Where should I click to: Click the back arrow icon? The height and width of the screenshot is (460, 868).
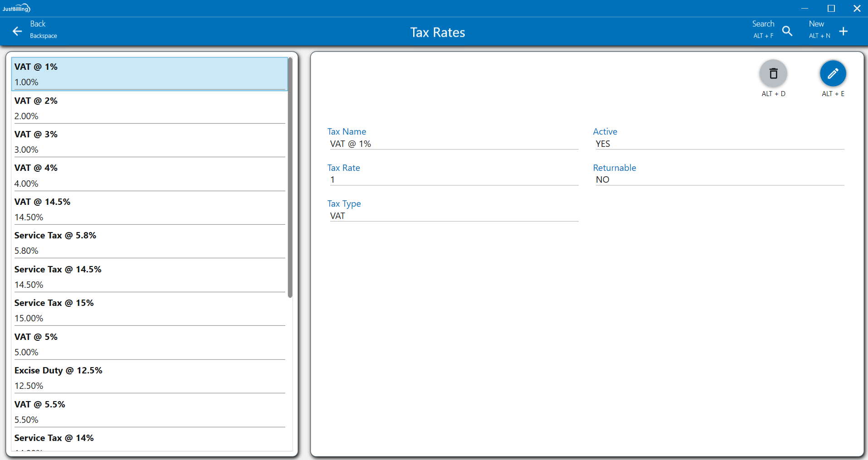[x=17, y=31]
